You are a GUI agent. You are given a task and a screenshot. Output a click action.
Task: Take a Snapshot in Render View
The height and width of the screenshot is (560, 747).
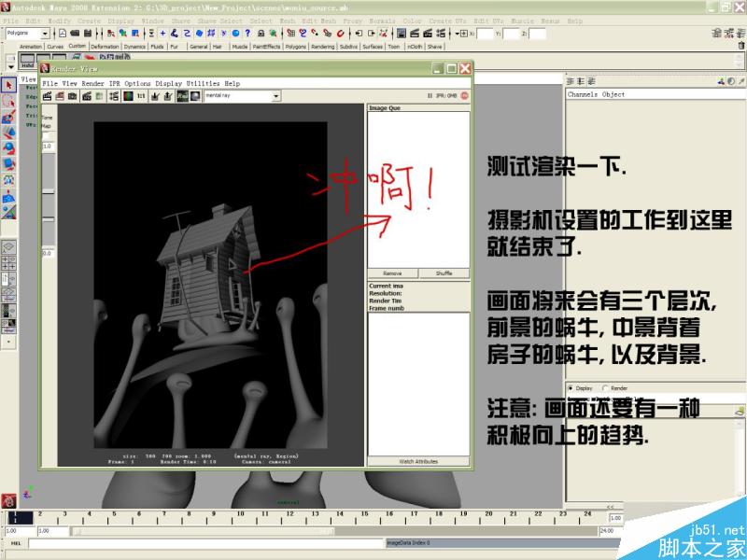pyautogui.click(x=71, y=98)
